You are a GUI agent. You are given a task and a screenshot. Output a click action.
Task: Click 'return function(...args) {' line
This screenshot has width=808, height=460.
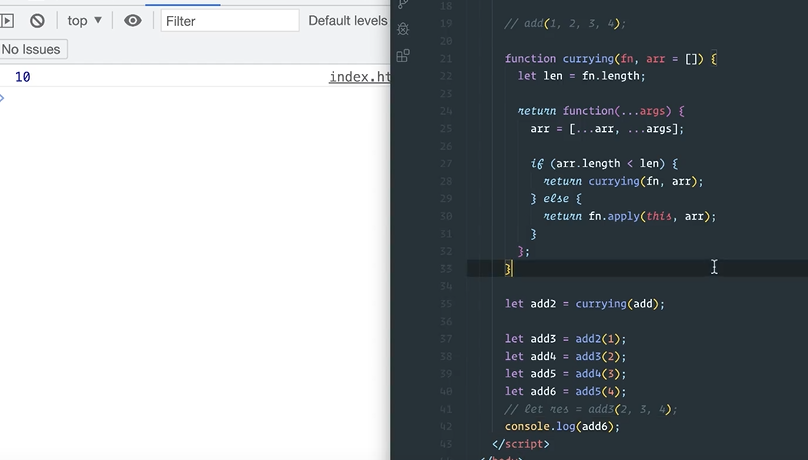(x=601, y=111)
